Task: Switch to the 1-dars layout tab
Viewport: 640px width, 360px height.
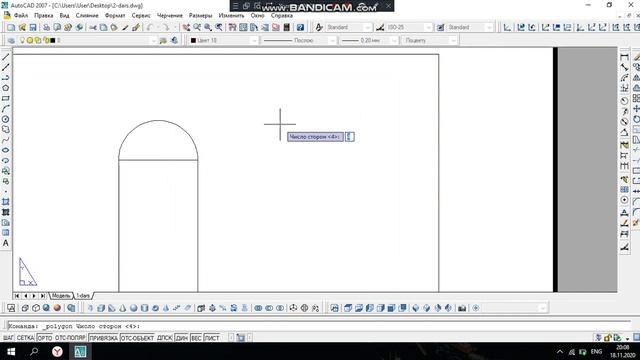Action: click(83, 296)
